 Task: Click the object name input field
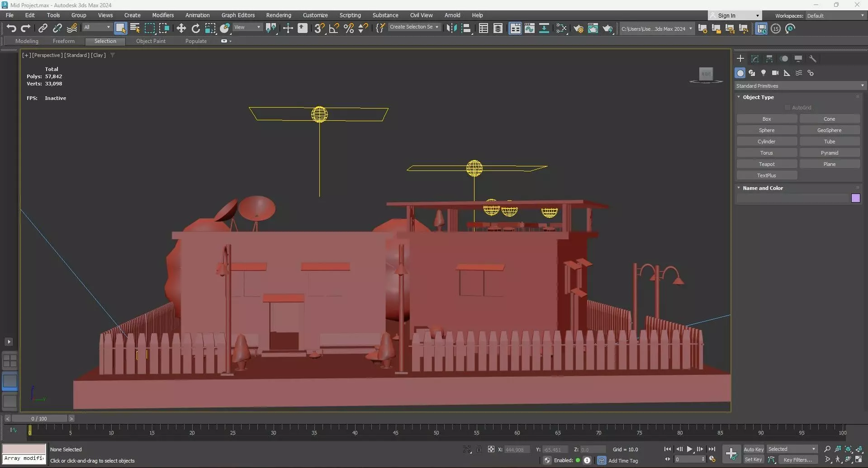(792, 198)
